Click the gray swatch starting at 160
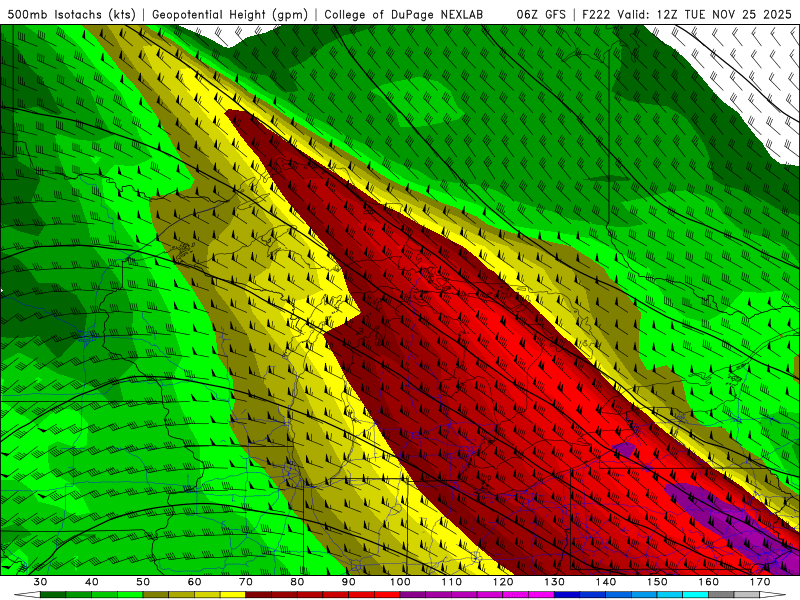The width and height of the screenshot is (800, 600). click(721, 594)
